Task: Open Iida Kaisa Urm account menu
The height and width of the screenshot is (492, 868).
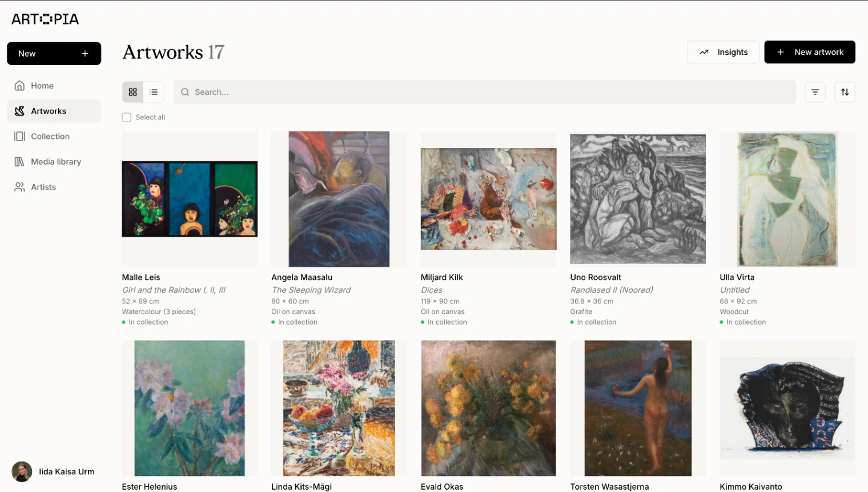Action: click(x=54, y=472)
